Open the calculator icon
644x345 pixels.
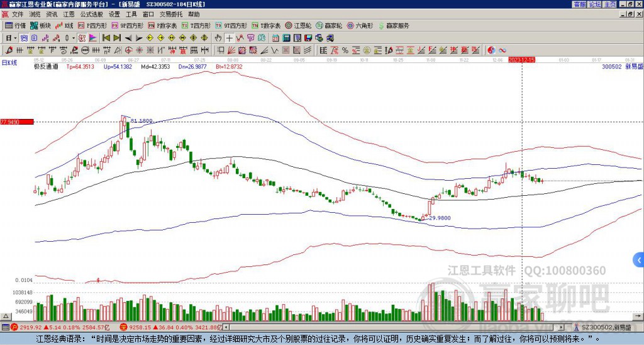pos(286,38)
